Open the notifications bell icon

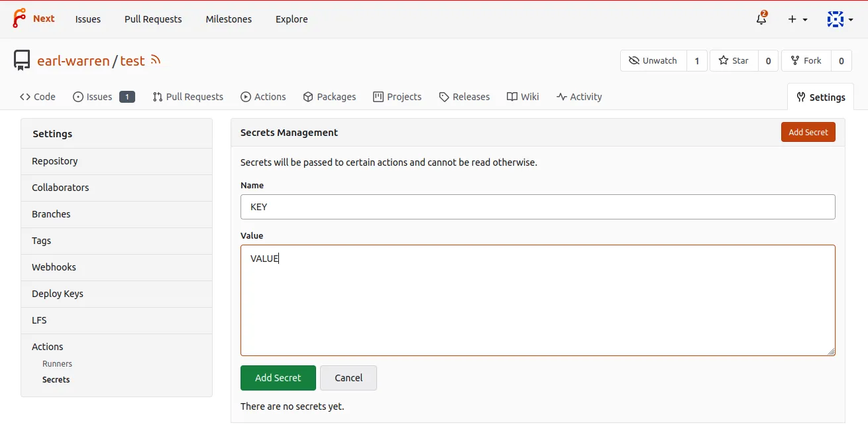(x=761, y=19)
